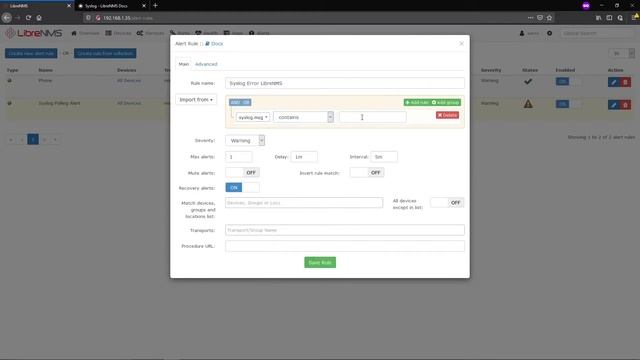The height and width of the screenshot is (360, 640).
Task: Open the Severity Warning dropdown
Action: 245,140
